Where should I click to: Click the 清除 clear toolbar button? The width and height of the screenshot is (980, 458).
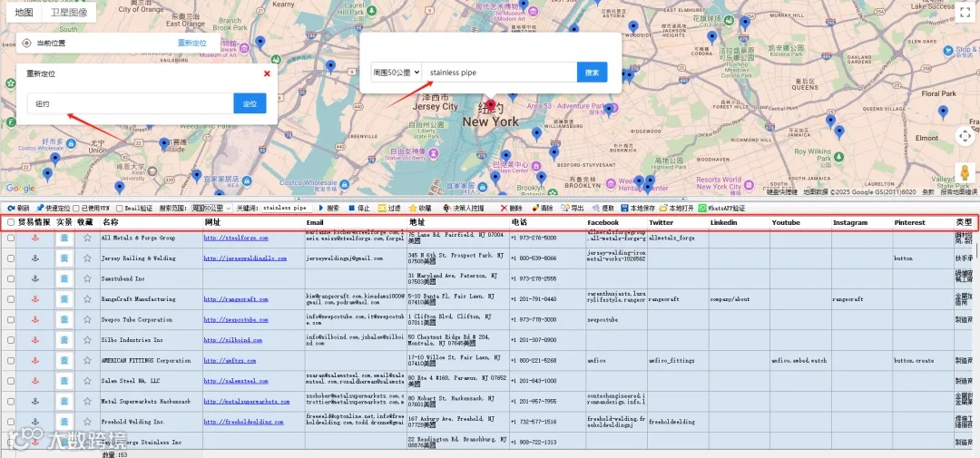[x=543, y=208]
